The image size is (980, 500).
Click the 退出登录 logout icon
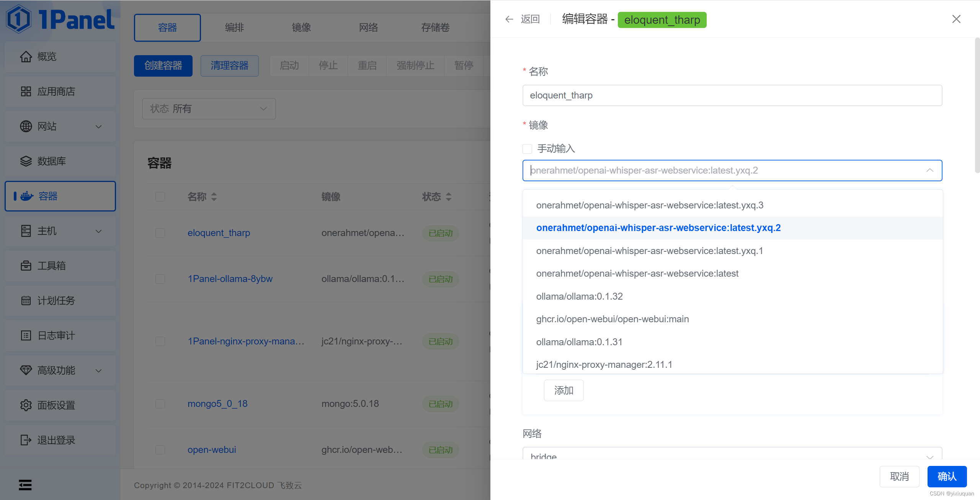(26, 440)
